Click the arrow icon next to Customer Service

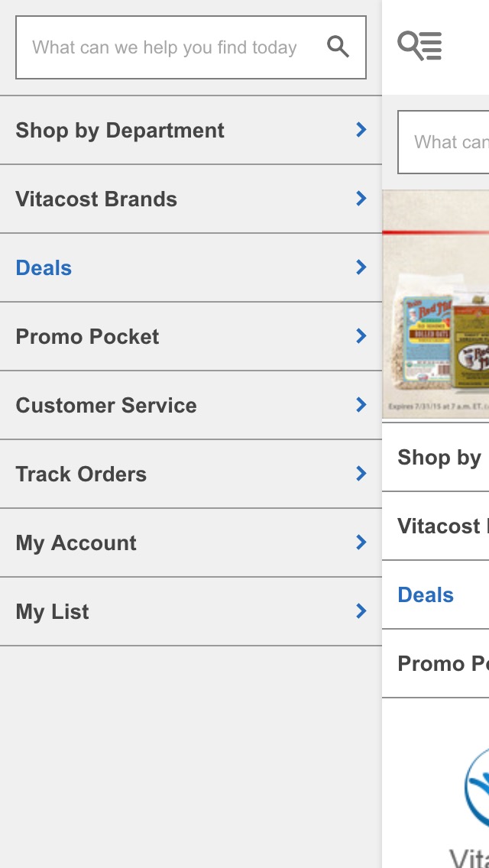(360, 405)
